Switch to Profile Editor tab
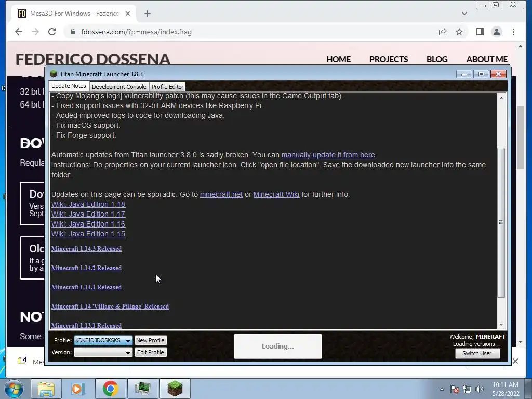This screenshot has width=532, height=399. [x=167, y=87]
